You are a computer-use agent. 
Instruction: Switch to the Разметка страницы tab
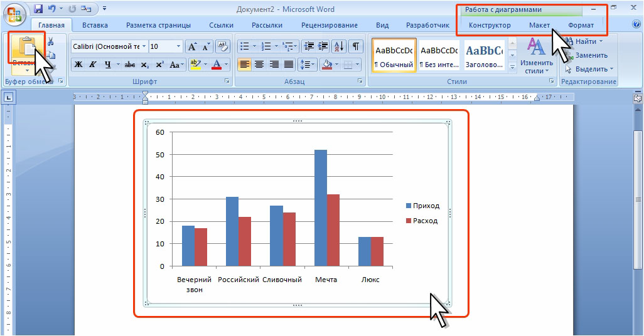click(159, 25)
